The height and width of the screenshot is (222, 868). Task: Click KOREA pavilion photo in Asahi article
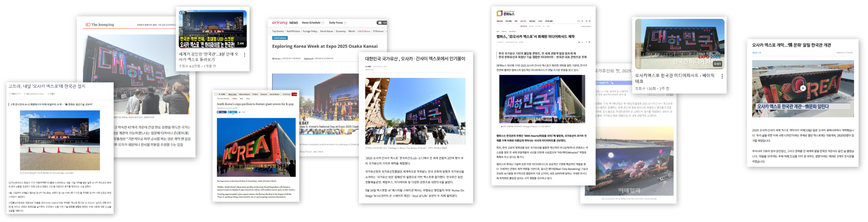coord(256,147)
